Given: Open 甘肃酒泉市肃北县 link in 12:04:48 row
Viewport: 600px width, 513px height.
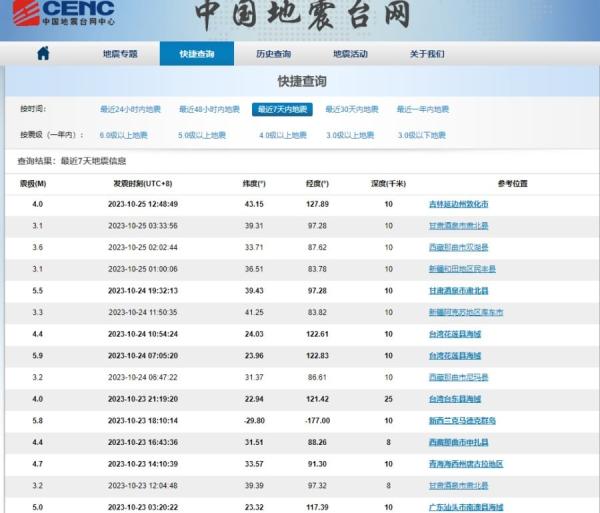Looking at the screenshot, I should (x=458, y=486).
